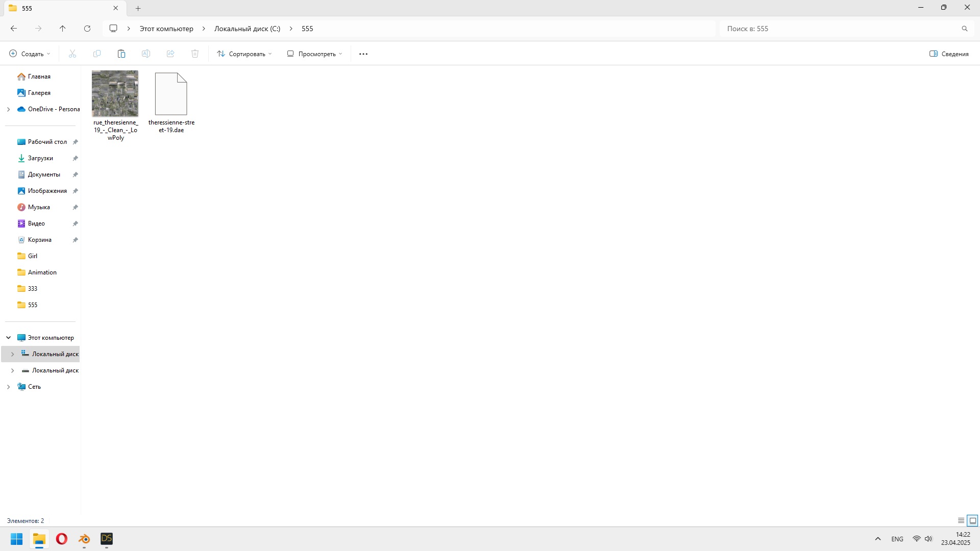Open Музыка quick access folder
Image resolution: width=980 pixels, height=551 pixels.
pyautogui.click(x=39, y=207)
